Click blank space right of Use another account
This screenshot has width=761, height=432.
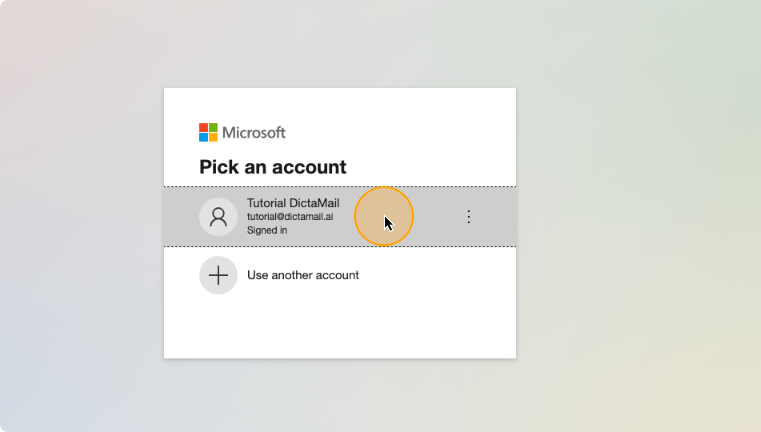tap(437, 275)
